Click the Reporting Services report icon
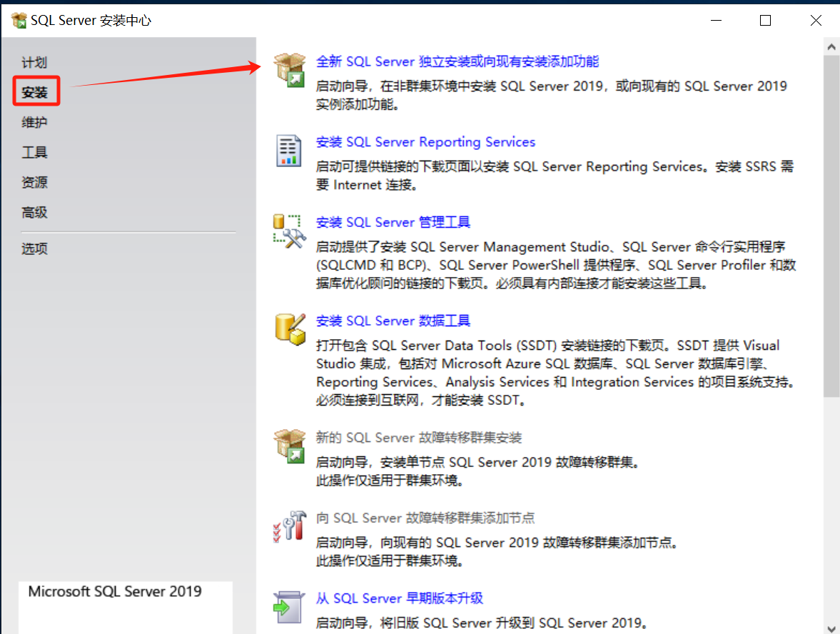This screenshot has width=840, height=634. pos(289,151)
